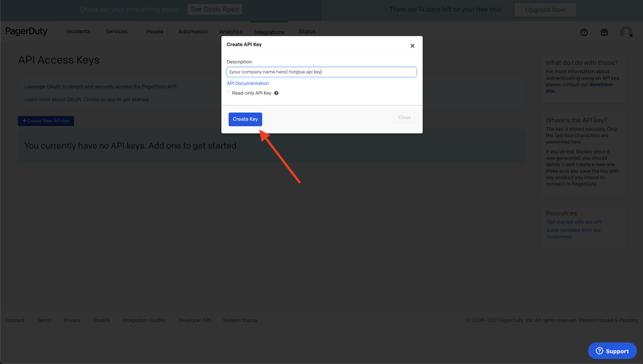Open the user avatar profile menu
Viewport: 643px width, 364px height.
click(626, 32)
